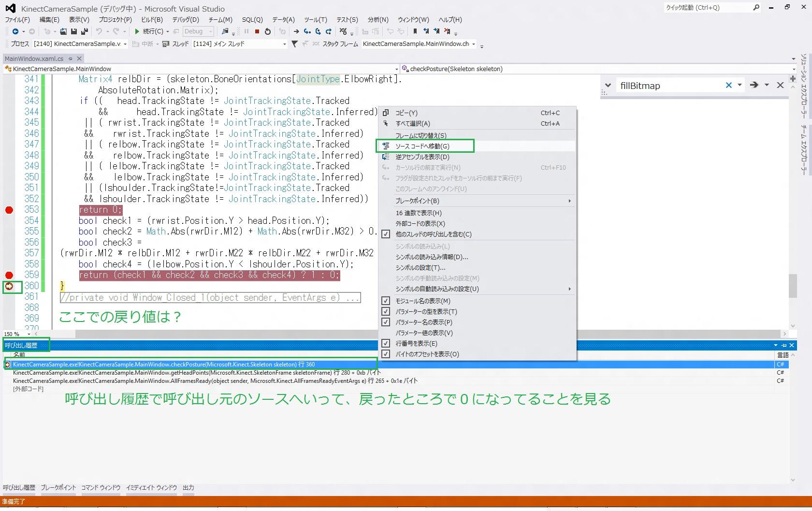The image size is (812, 511).
Task: Click the breakpoint marker on line 353
Action: (9, 210)
